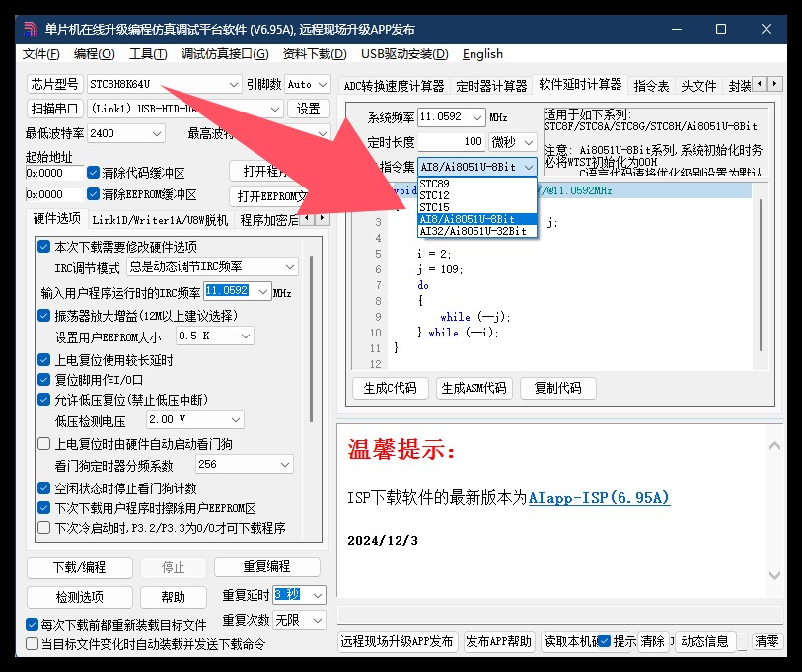Toggle 提示 checkbox in bottom bar
Viewport: 802px width, 672px height.
pos(604,641)
